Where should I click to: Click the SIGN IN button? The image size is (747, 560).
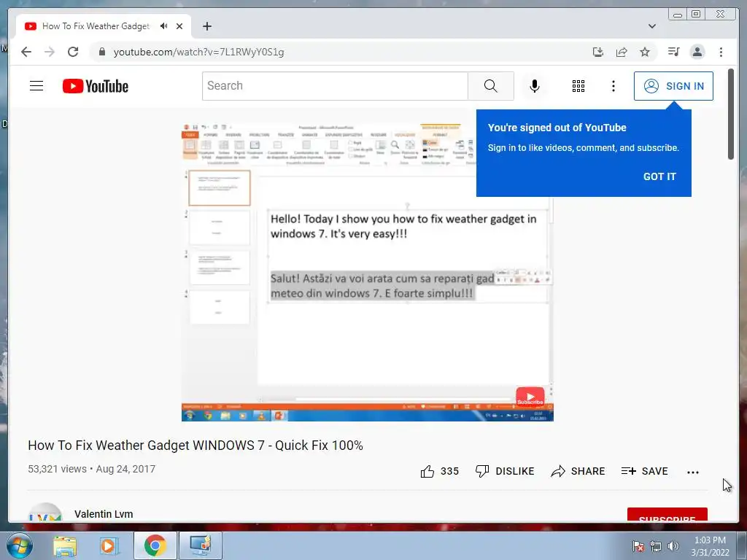point(673,86)
